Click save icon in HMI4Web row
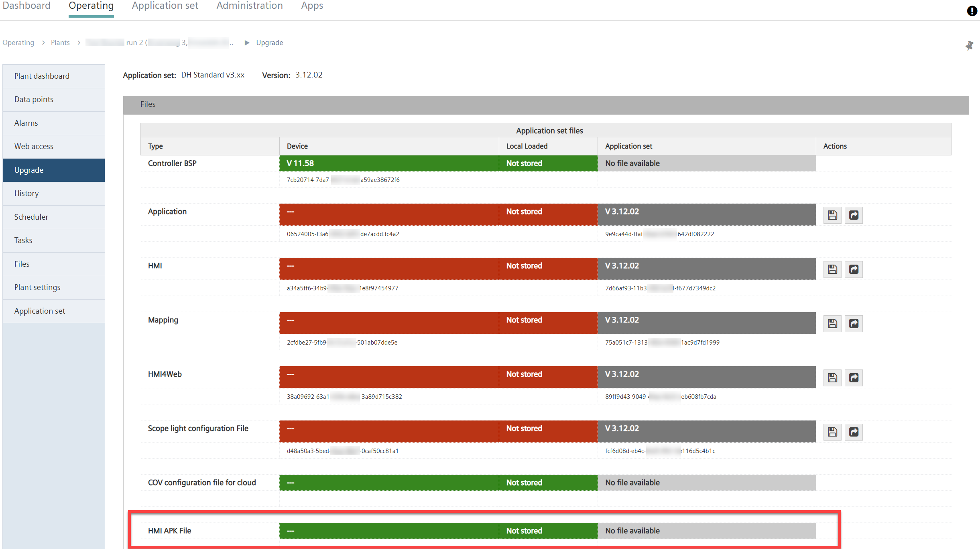Viewport: 980px width, 549px height. 832,378
